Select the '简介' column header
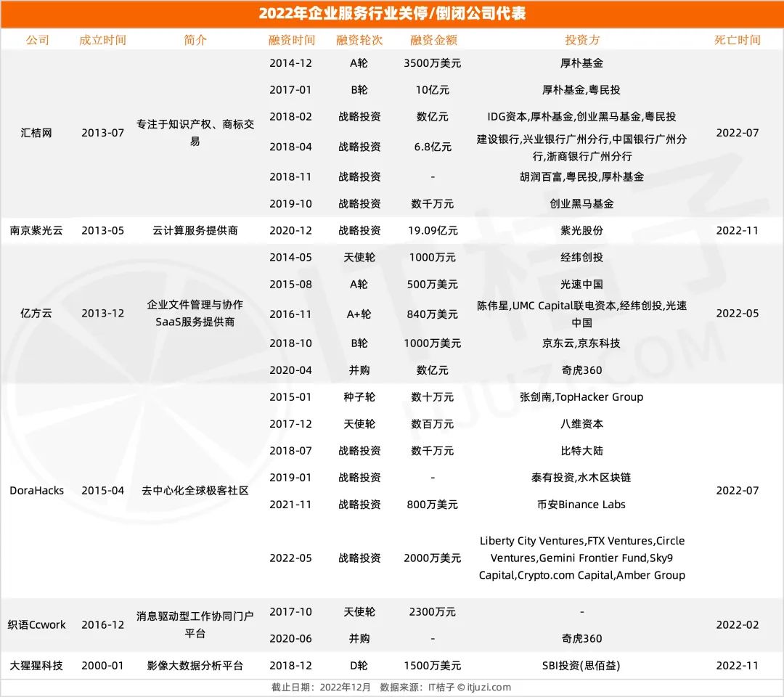 point(195,40)
